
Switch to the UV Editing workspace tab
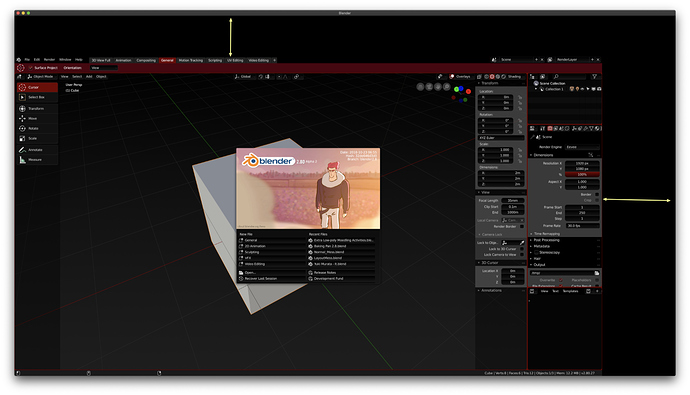click(x=235, y=60)
